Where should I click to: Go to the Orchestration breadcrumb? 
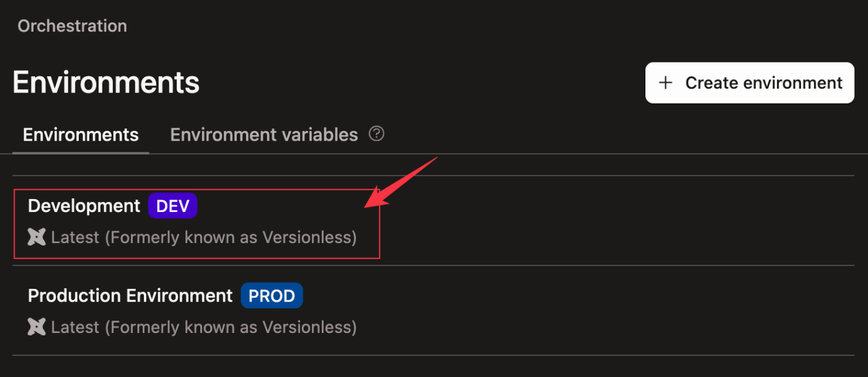click(73, 26)
